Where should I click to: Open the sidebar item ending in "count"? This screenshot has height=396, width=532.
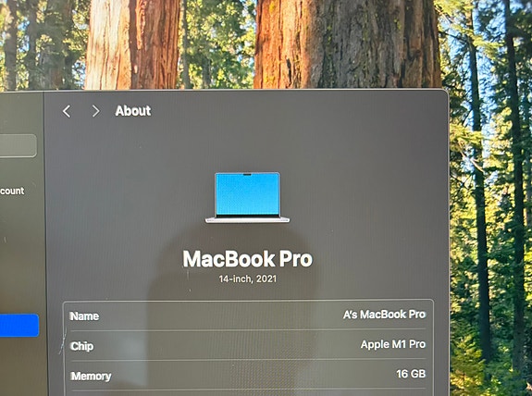point(12,191)
